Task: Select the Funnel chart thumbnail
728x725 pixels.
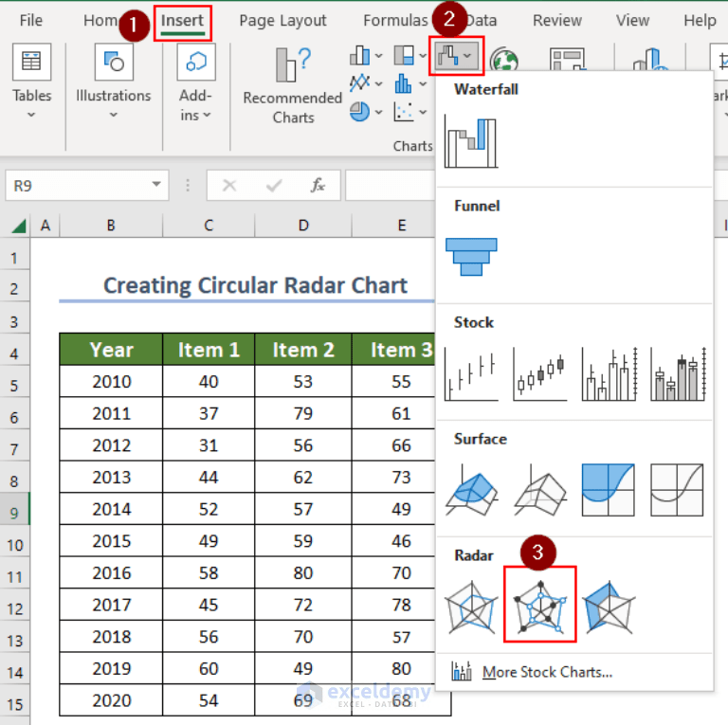Action: click(471, 257)
